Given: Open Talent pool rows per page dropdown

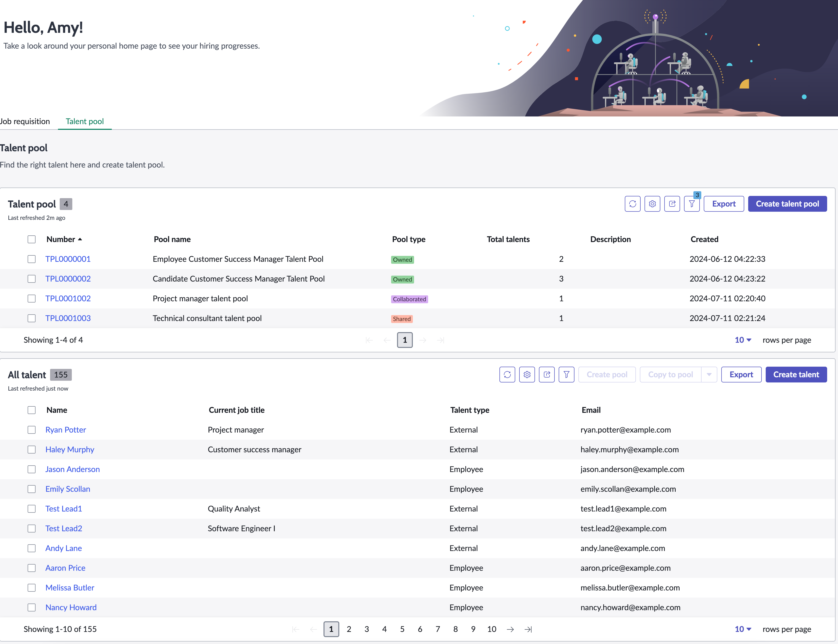Looking at the screenshot, I should point(743,340).
